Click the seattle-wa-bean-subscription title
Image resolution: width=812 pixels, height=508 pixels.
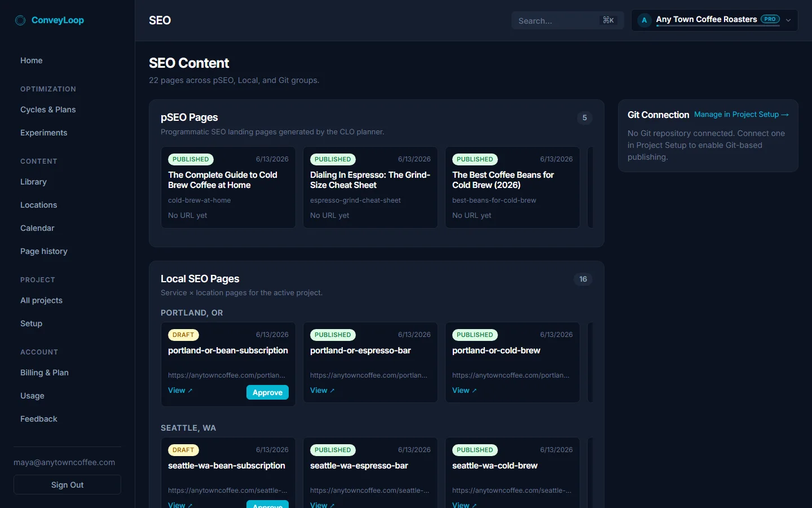click(x=227, y=466)
